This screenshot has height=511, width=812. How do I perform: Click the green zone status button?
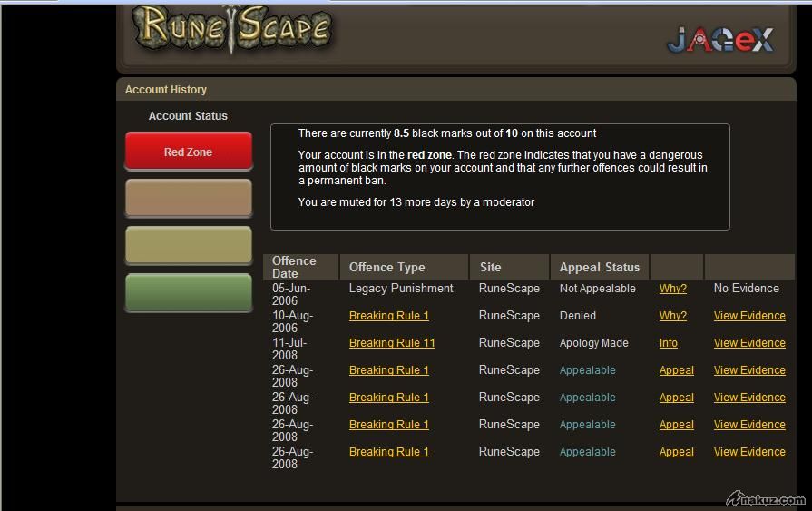point(189,293)
